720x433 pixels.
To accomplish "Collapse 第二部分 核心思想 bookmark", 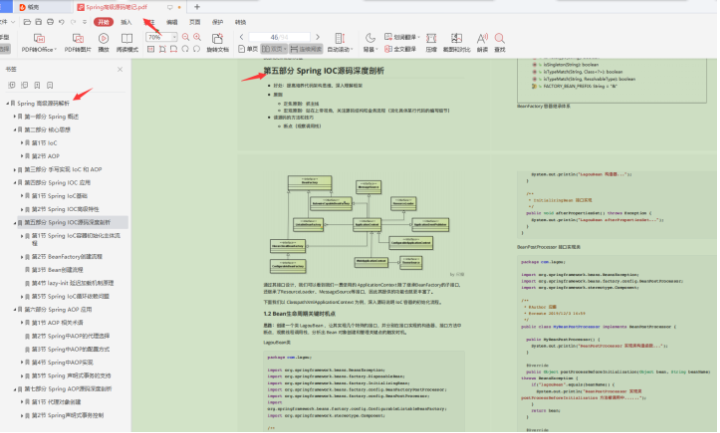I will pyautogui.click(x=15, y=130).
